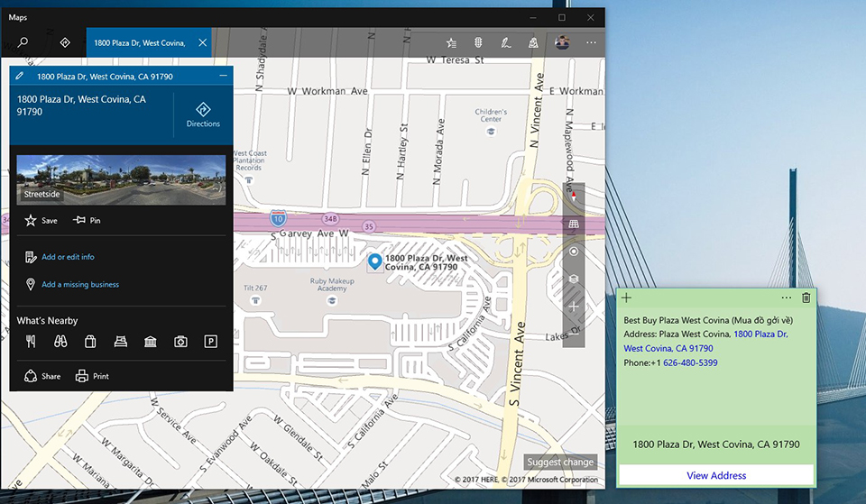Toggle the traffic light icon
This screenshot has width=866, height=504.
(x=478, y=42)
